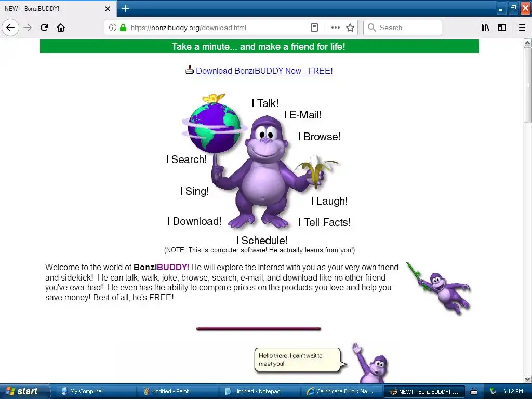Viewport: 532px width, 399px height.
Task: Open the Firefox hamburger menu
Action: click(x=522, y=28)
